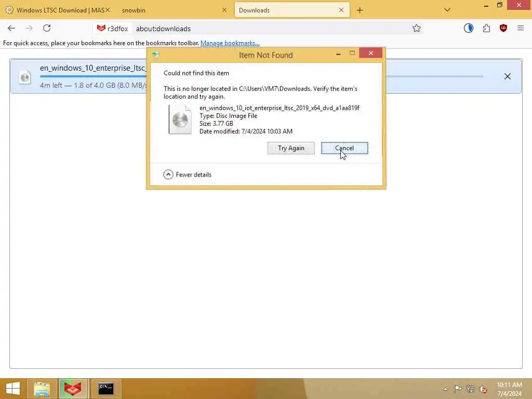The height and width of the screenshot is (399, 532).
Task: Click the muted volume tray icon
Action: click(483, 389)
